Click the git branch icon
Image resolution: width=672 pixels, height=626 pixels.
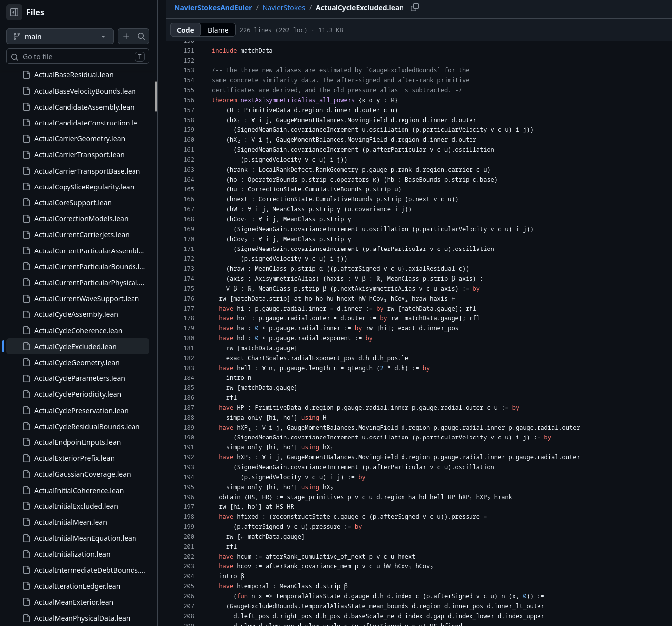(x=17, y=36)
